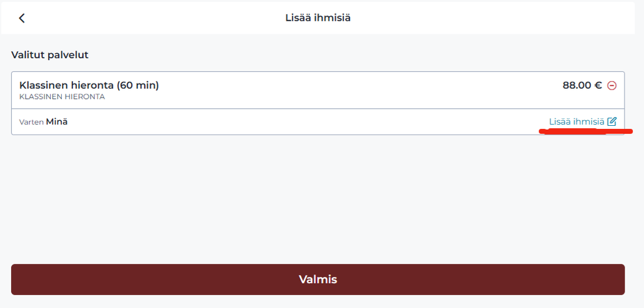Click the euro sign next to the price
Screen dimensions: 644x308
click(598, 86)
